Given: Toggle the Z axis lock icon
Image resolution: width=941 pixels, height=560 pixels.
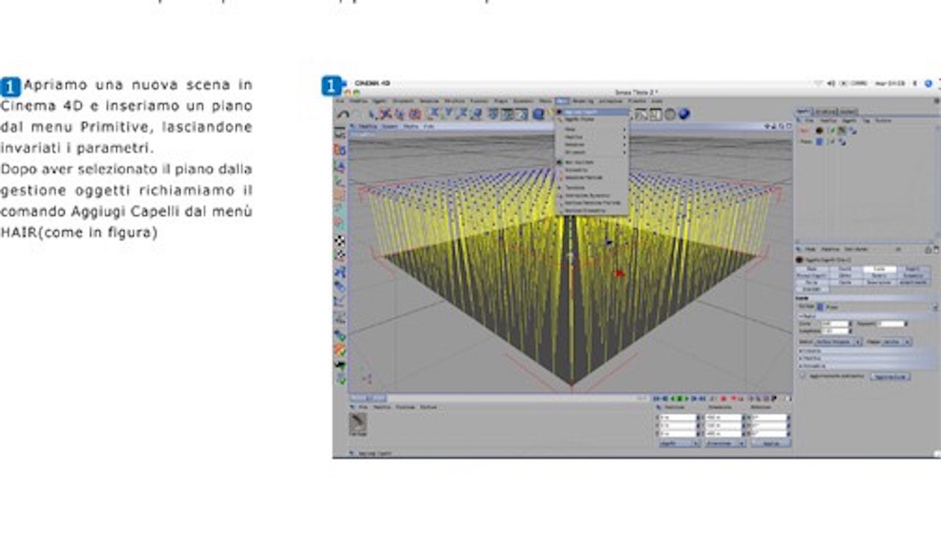Looking at the screenshot, I should (462, 113).
